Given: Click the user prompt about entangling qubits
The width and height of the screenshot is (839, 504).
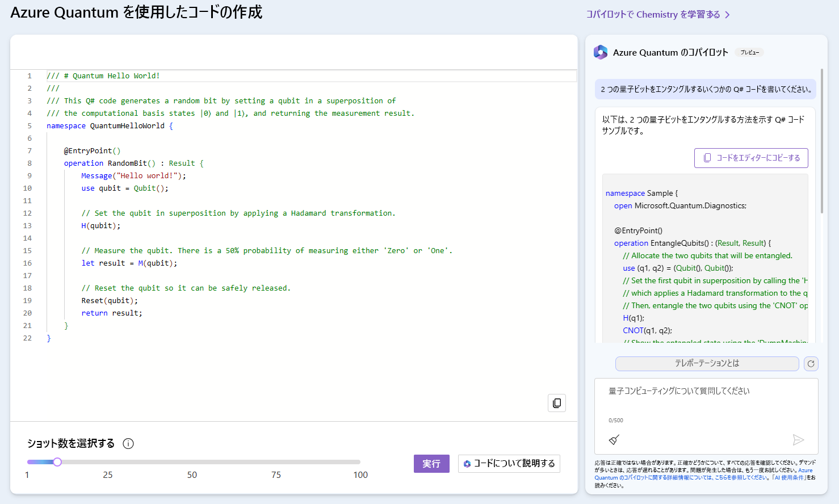Looking at the screenshot, I should [x=706, y=89].
